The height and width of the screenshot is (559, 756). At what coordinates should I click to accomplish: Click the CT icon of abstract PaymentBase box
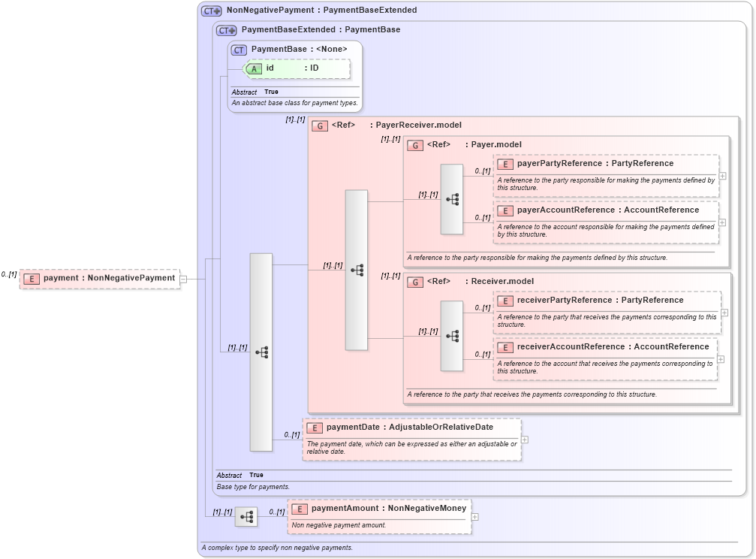click(238, 50)
